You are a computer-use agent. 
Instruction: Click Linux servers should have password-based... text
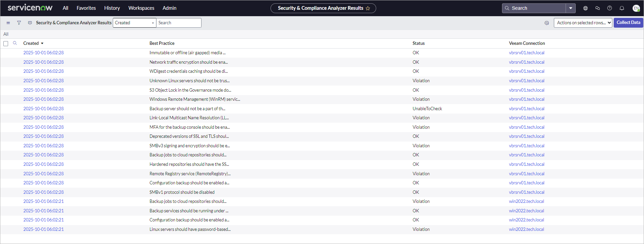pyautogui.click(x=190, y=229)
